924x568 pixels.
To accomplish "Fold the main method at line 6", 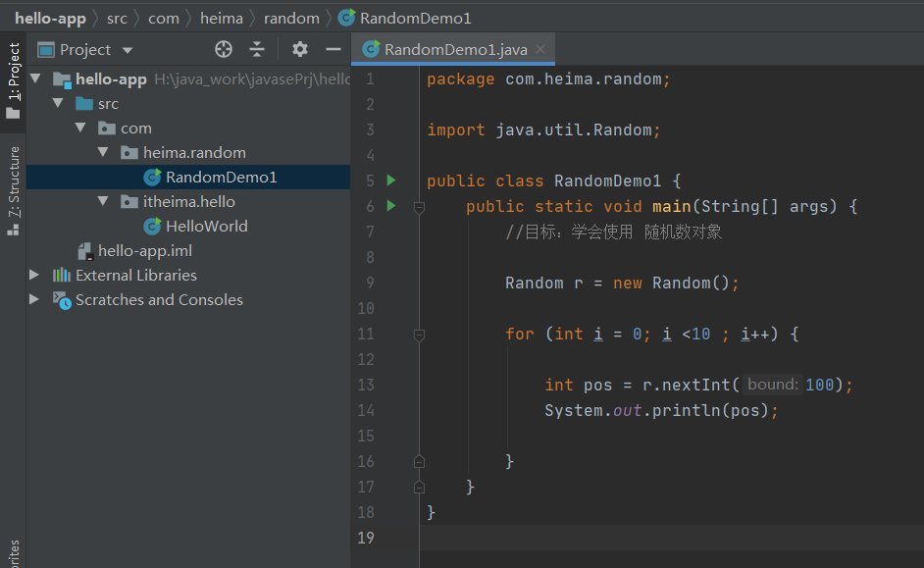I will point(419,207).
